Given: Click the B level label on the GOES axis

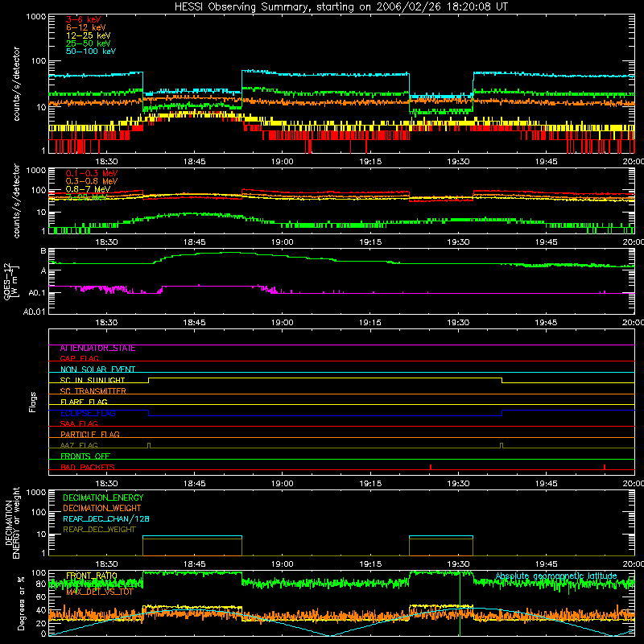Looking at the screenshot, I should (43, 251).
